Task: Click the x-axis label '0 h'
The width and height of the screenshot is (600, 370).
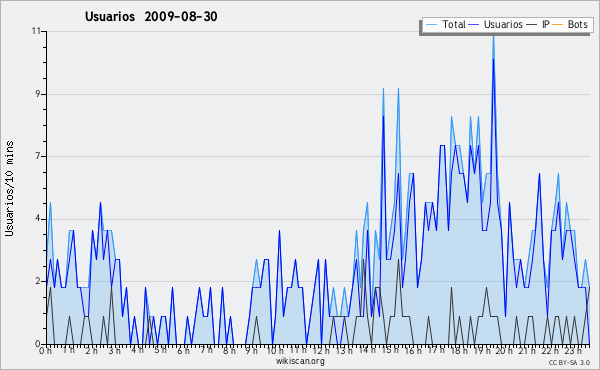Action: [45, 351]
